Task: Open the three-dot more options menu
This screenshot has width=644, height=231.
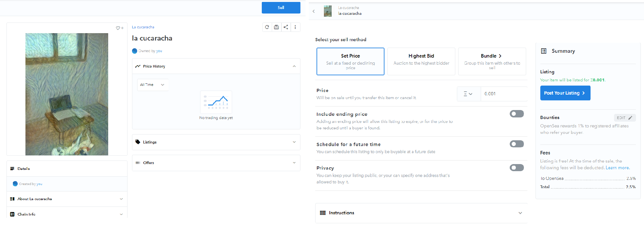Action: click(295, 27)
